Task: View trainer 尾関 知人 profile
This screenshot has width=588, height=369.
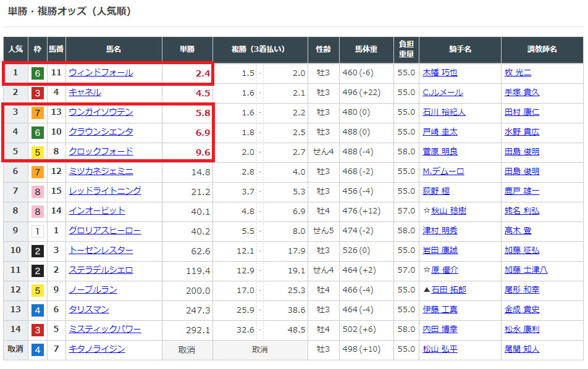Action: (x=521, y=349)
